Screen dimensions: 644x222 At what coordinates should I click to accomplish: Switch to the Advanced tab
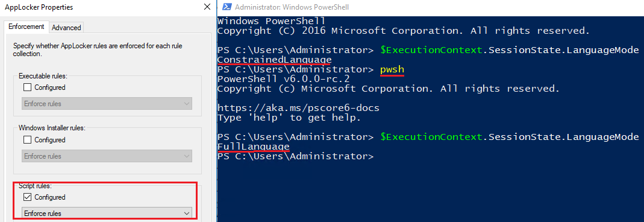(x=66, y=28)
